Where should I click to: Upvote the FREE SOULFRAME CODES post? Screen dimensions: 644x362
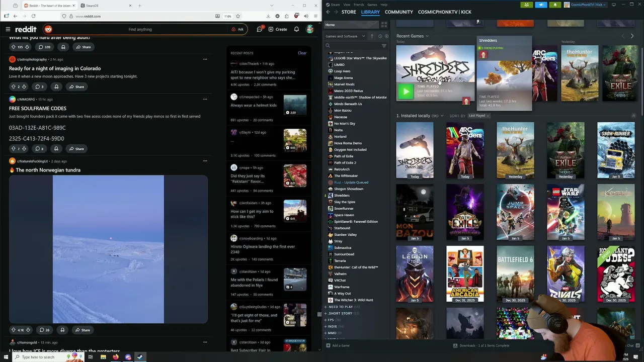pos(13,148)
